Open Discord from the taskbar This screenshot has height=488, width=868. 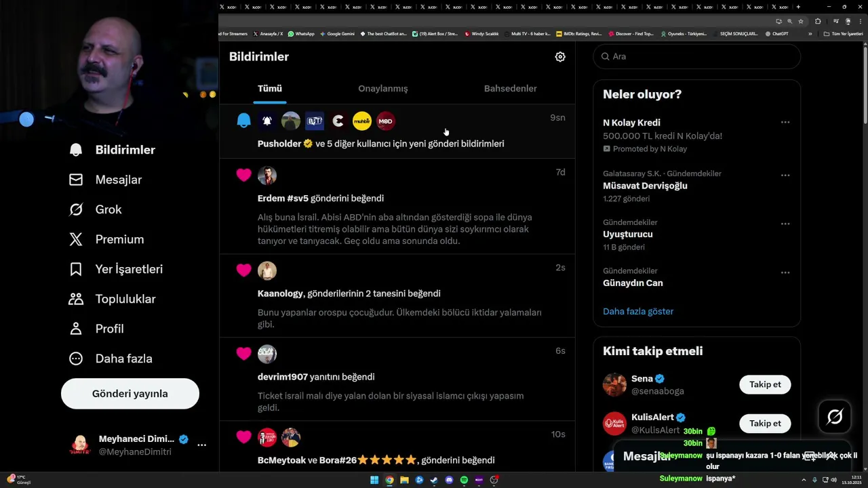(449, 481)
